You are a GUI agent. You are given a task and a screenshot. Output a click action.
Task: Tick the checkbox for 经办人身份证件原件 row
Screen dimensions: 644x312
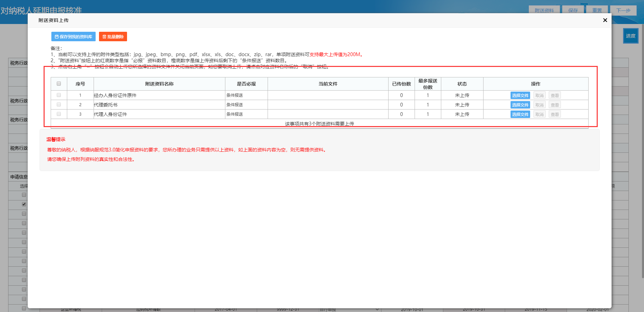pyautogui.click(x=59, y=95)
